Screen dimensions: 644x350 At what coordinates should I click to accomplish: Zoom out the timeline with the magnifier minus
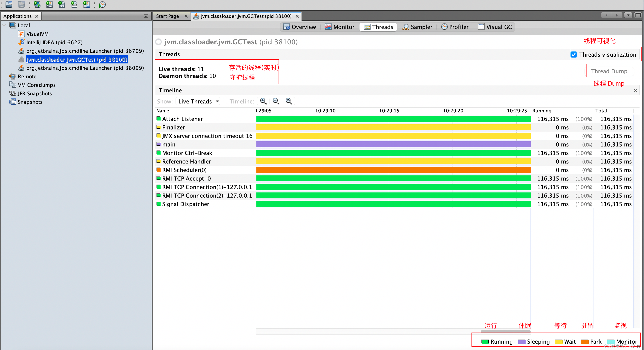click(276, 101)
